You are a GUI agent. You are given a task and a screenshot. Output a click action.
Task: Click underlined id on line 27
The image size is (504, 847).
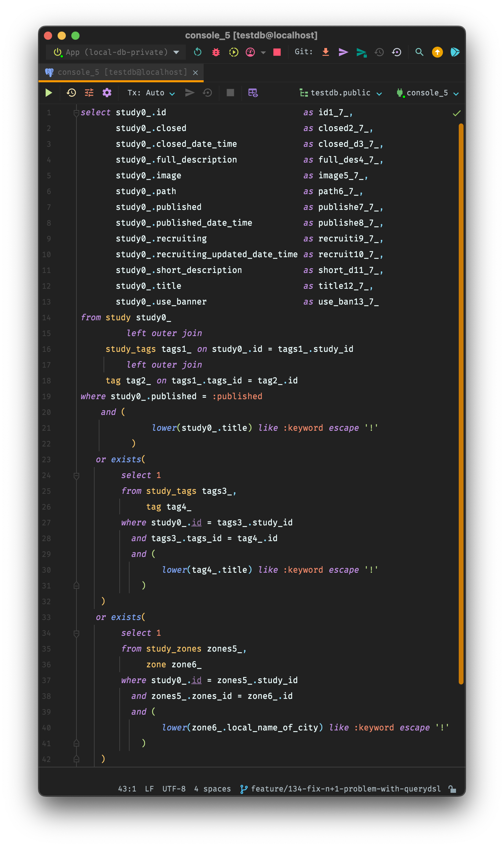pos(196,523)
